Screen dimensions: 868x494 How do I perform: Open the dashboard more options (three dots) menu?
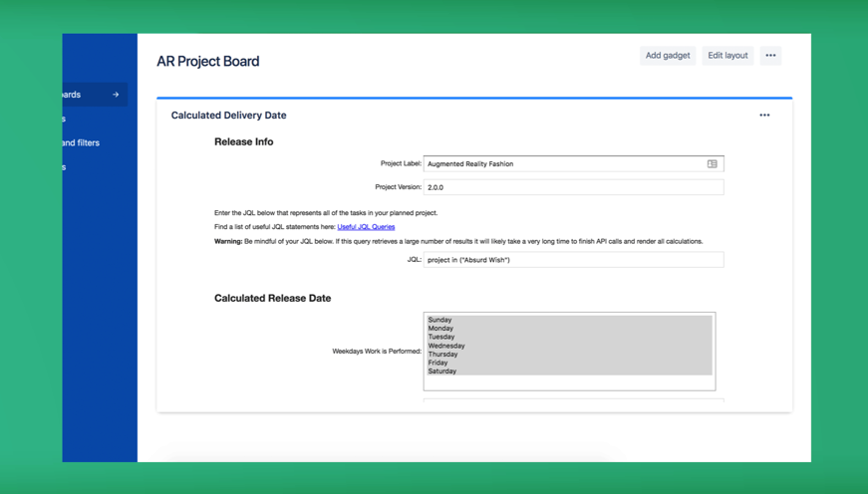(x=770, y=56)
